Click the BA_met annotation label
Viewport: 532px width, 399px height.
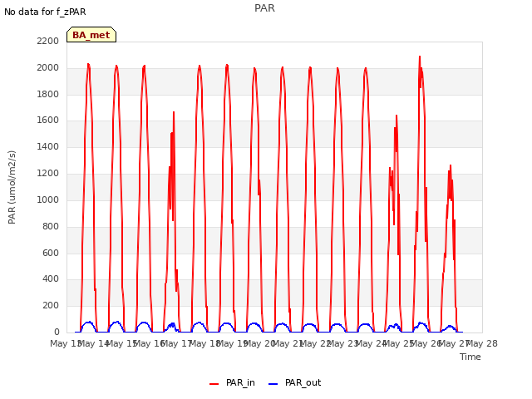click(91, 35)
